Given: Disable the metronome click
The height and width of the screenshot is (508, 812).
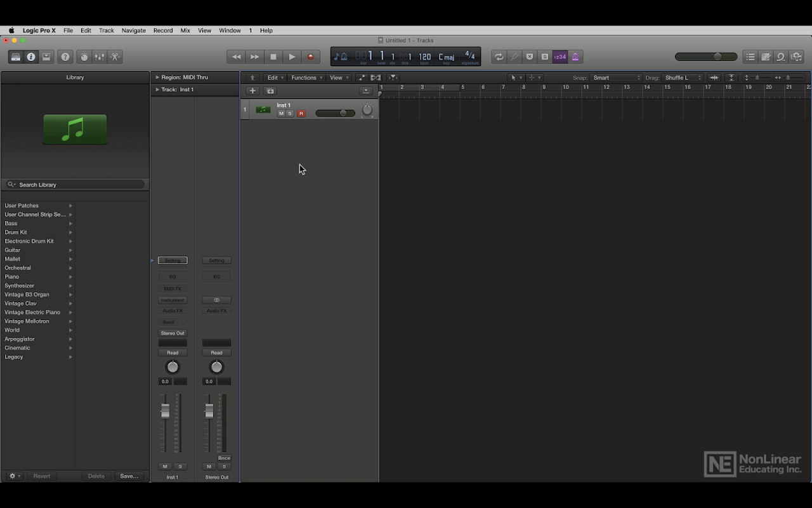Looking at the screenshot, I should point(575,57).
